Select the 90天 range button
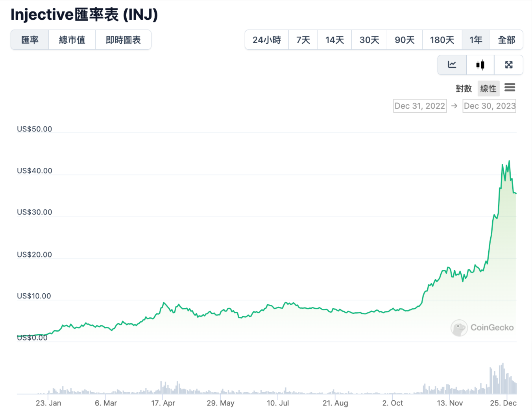This screenshot has height=415, width=532. pos(404,39)
